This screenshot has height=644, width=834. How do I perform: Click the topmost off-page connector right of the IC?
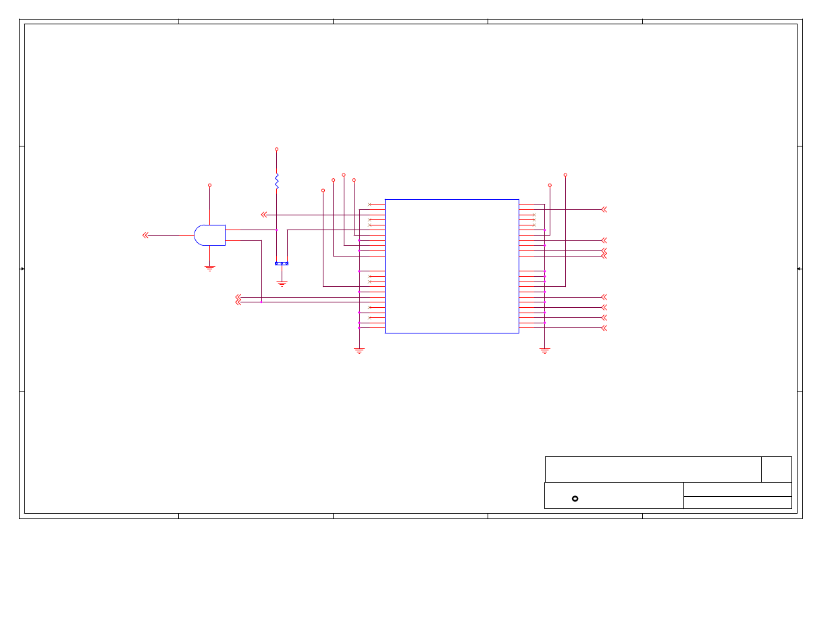604,209
